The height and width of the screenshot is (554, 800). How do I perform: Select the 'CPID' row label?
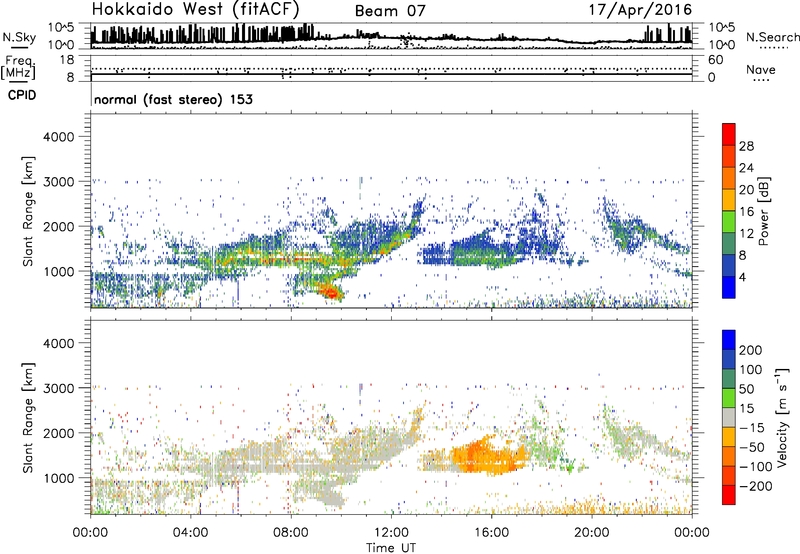[x=22, y=95]
